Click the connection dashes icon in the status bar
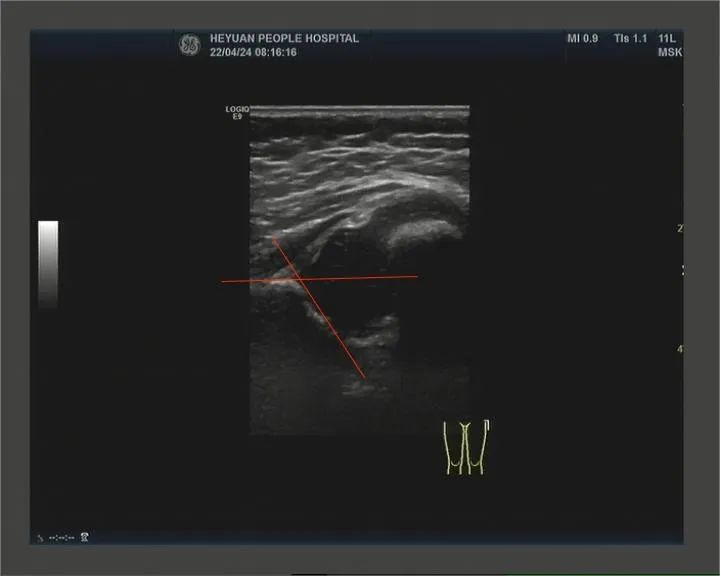The width and height of the screenshot is (720, 576). coord(62,538)
